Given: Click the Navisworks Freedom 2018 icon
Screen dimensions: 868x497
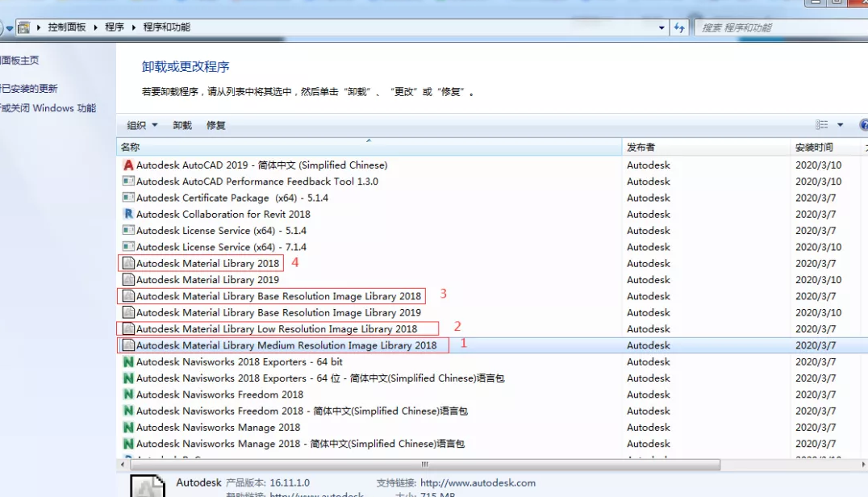Looking at the screenshot, I should coord(128,394).
